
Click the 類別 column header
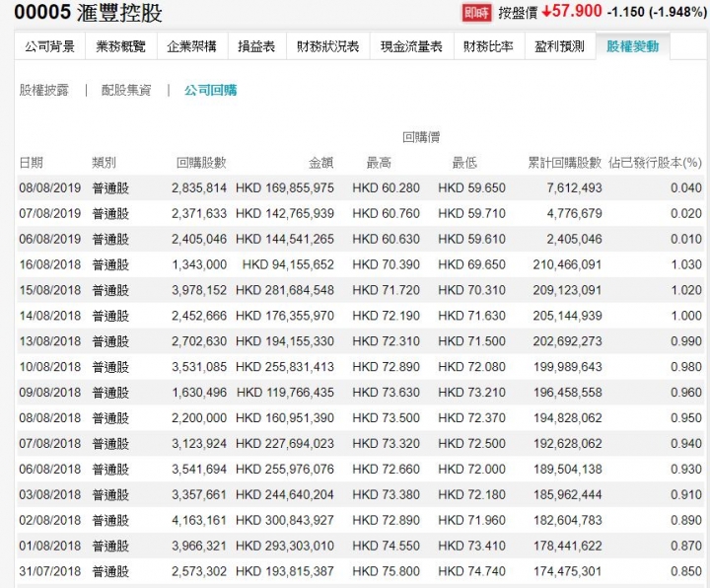click(105, 163)
